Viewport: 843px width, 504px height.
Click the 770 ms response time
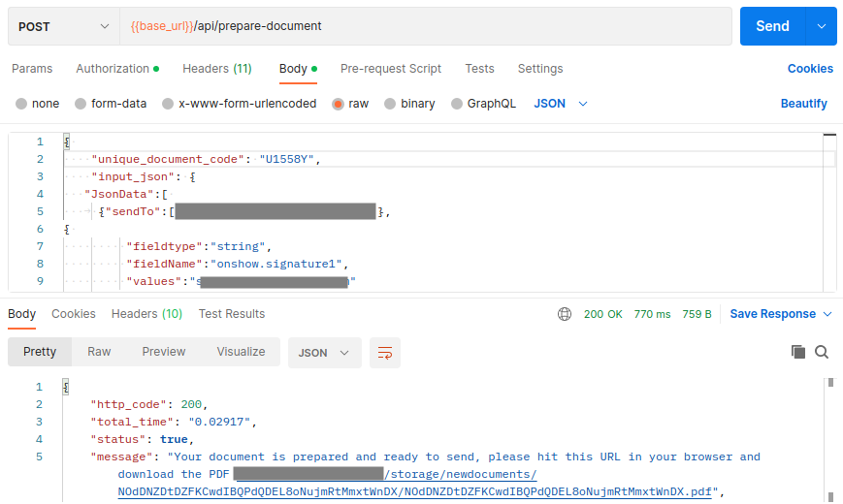pyautogui.click(x=652, y=314)
